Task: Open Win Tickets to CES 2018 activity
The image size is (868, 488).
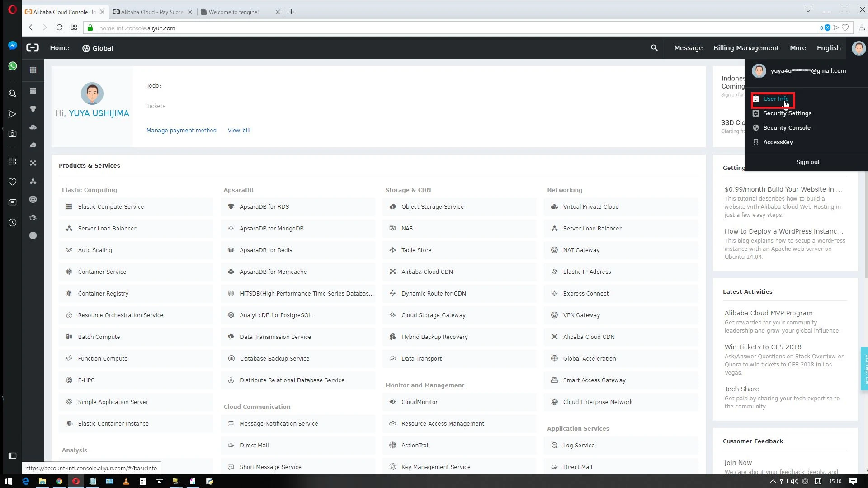Action: 763,347
